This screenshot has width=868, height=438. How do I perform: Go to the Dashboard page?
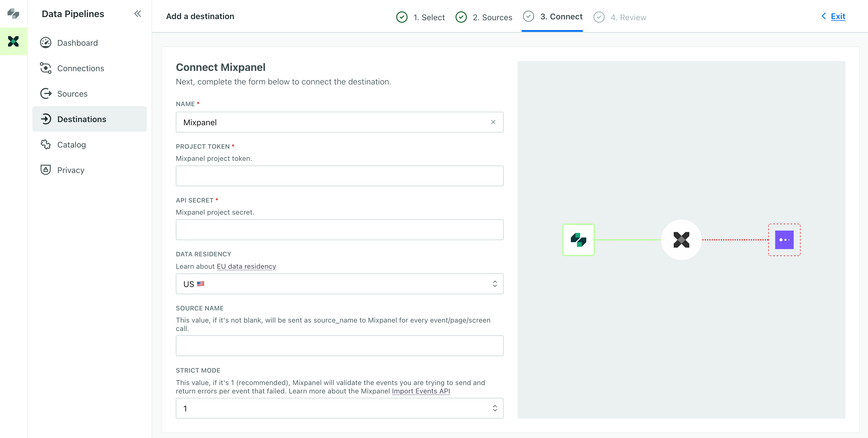click(89, 43)
